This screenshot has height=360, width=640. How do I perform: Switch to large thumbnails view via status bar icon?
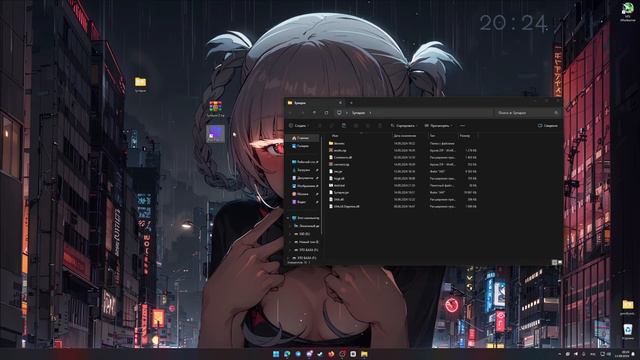560,262
